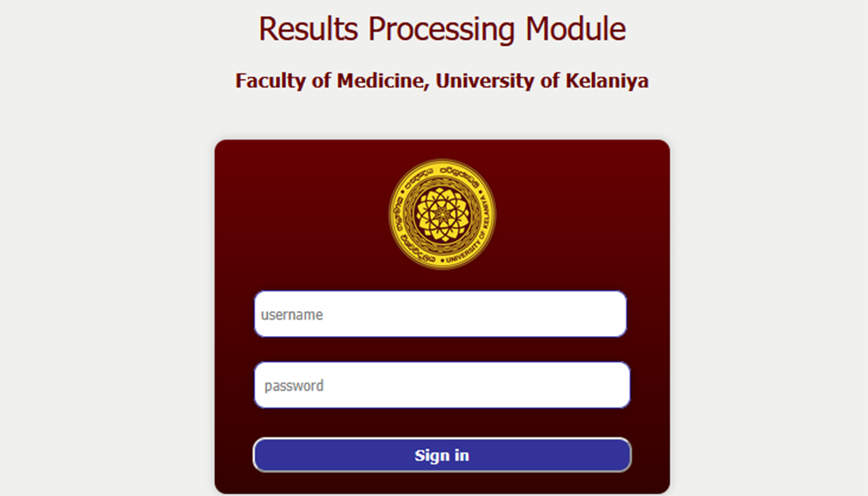Screen dimensions: 868x496
Task: Select the password placeholder text
Action: [x=293, y=385]
